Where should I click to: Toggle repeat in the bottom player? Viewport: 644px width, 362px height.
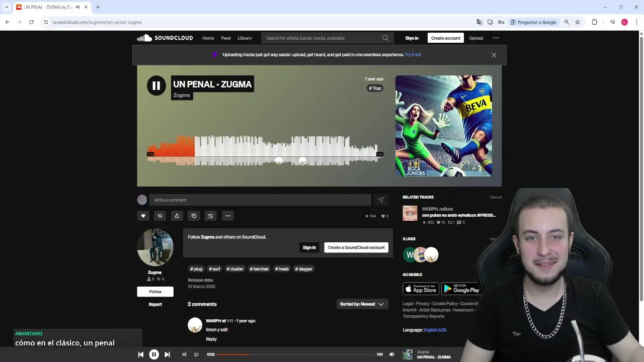[x=196, y=354]
